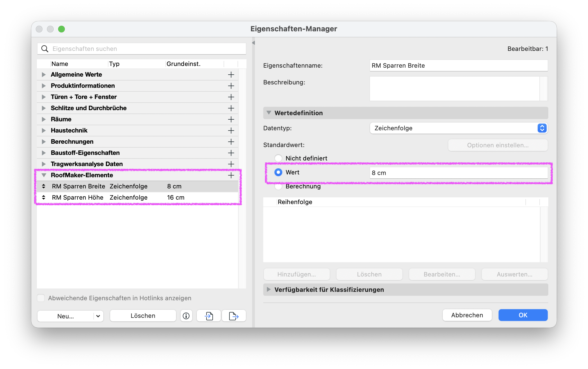Expand the Türen + Tore + Fenster group
Image resolution: width=588 pixels, height=369 pixels.
[44, 97]
